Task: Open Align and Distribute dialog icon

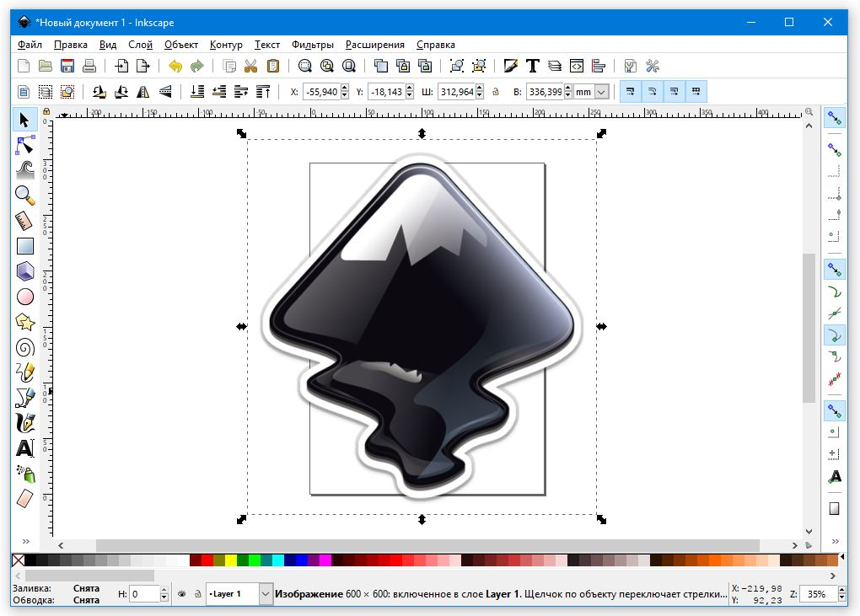Action: [x=599, y=67]
